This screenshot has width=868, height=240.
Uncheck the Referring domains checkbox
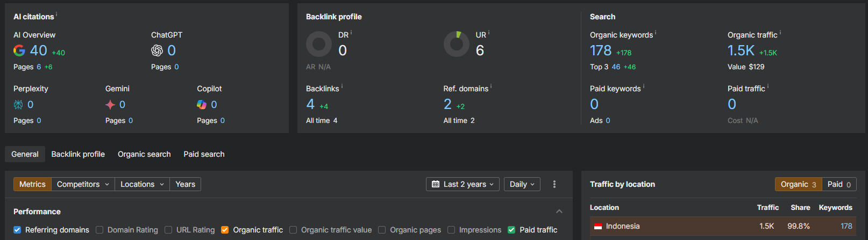(17, 230)
